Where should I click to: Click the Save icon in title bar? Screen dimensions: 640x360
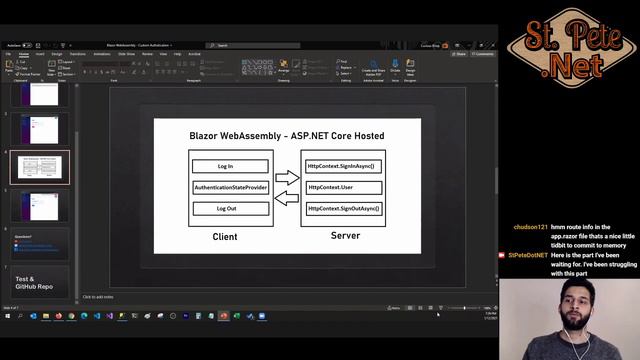(x=38, y=45)
